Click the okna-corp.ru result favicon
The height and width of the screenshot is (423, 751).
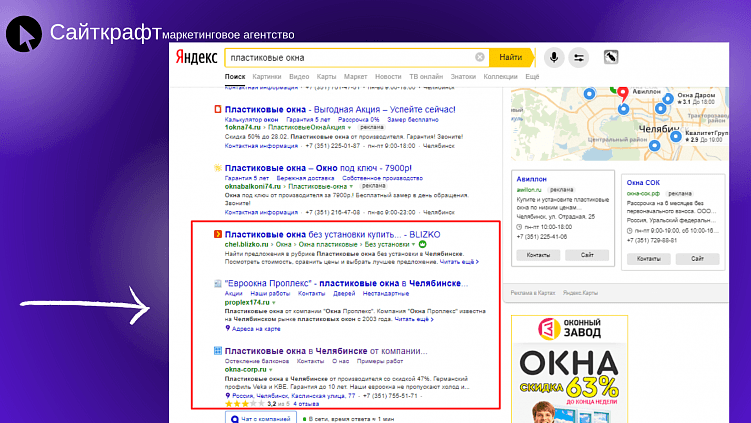click(217, 351)
